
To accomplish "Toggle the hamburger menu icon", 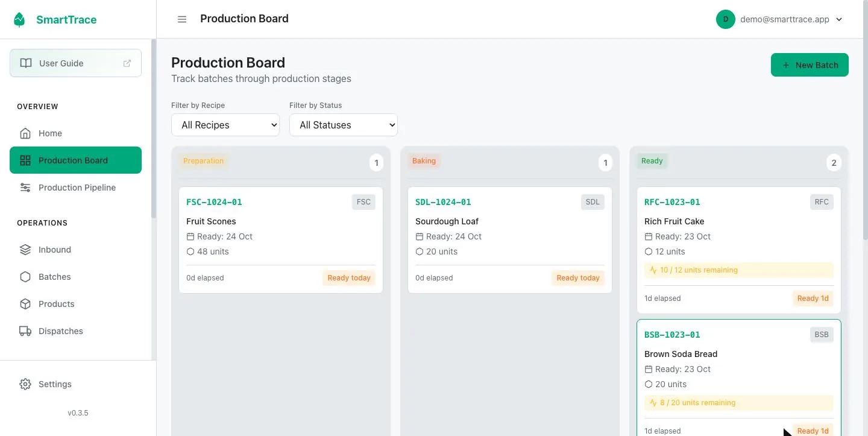I will tap(182, 19).
